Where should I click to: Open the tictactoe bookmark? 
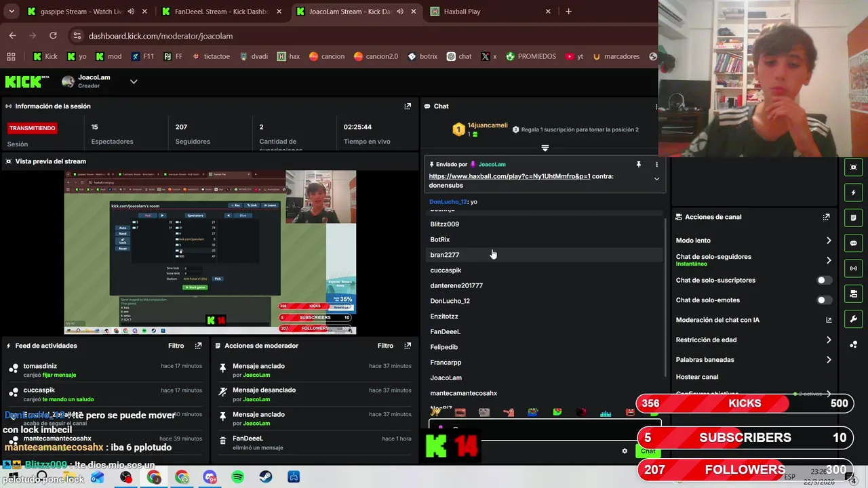(x=210, y=57)
